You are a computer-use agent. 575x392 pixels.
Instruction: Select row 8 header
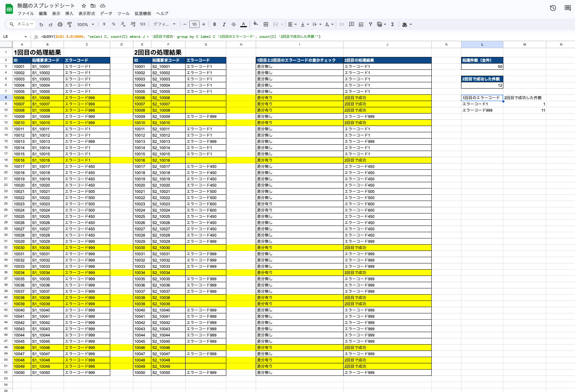tap(6, 98)
